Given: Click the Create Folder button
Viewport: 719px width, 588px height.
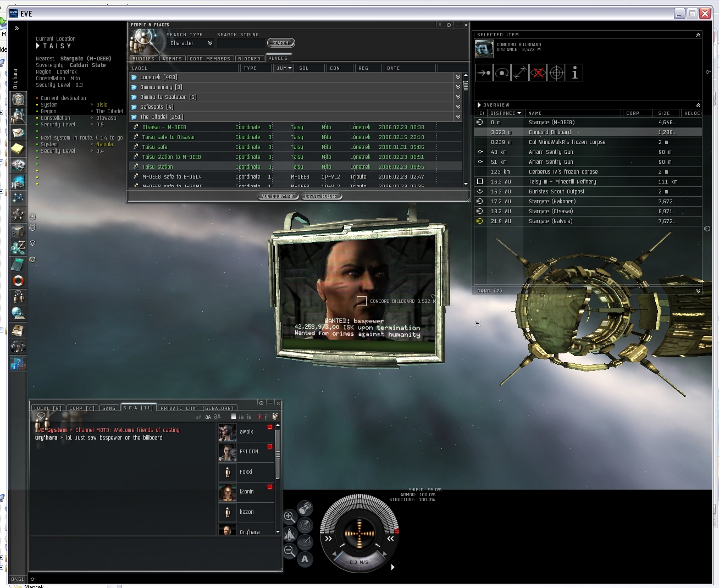Looking at the screenshot, I should pyautogui.click(x=321, y=196).
